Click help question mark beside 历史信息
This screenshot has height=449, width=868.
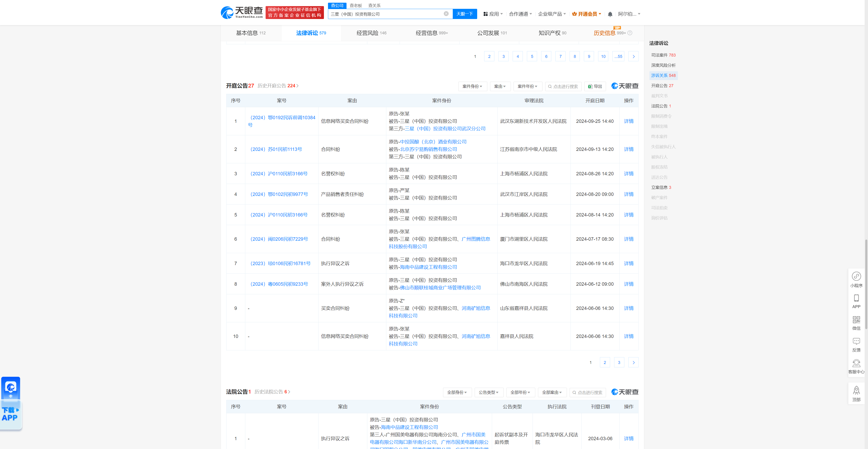pos(630,33)
